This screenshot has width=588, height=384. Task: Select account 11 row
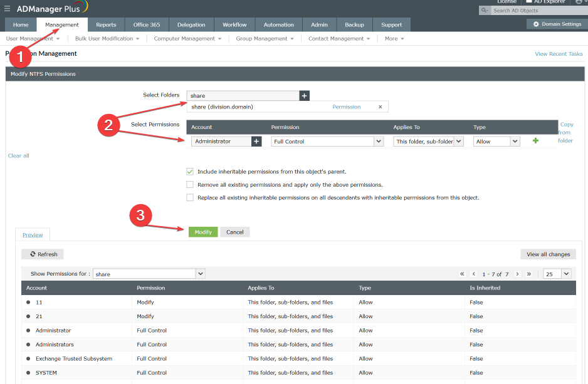[298, 303]
